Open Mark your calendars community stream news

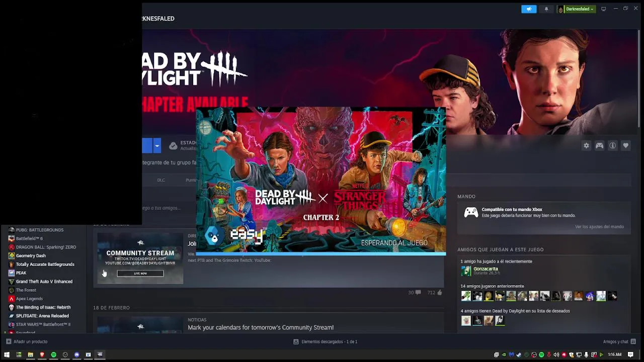[261, 327]
